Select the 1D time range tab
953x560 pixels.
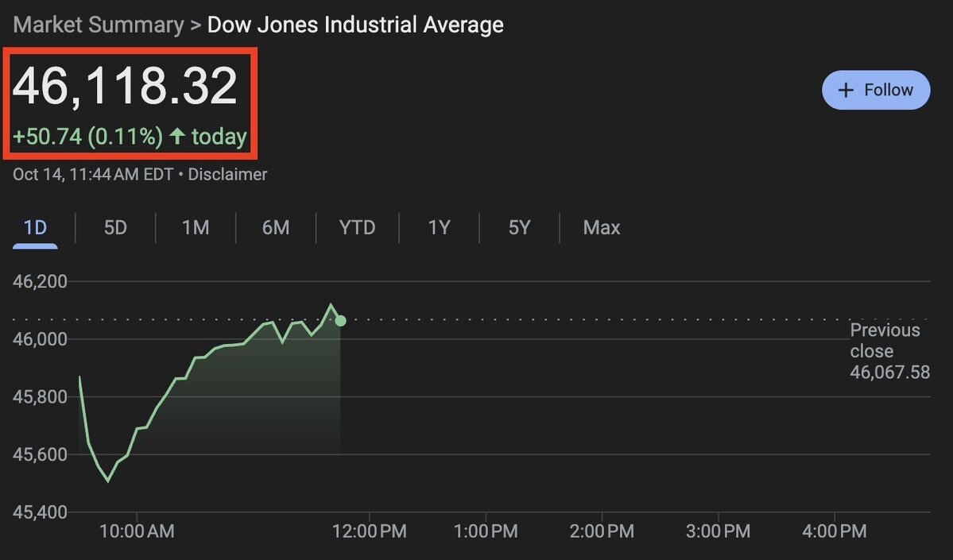[35, 228]
